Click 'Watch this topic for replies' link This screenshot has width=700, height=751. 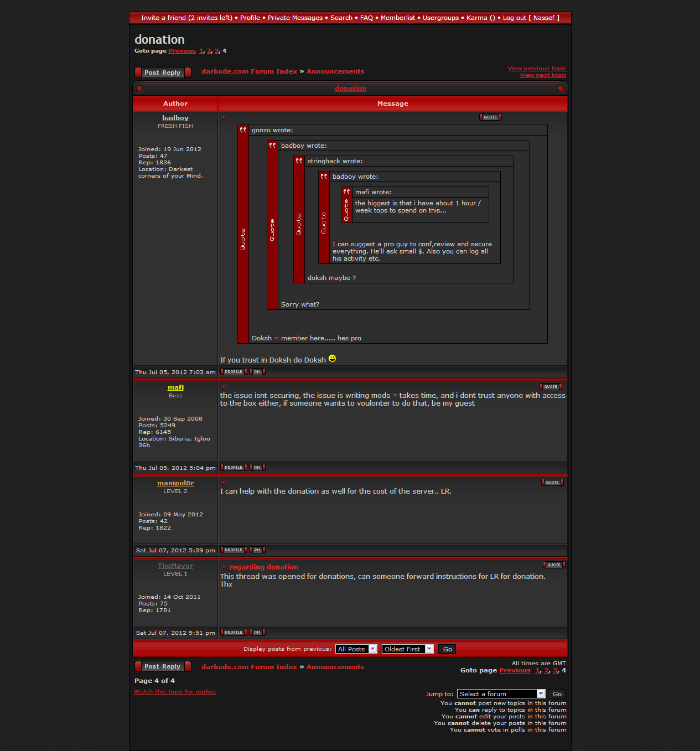point(175,692)
